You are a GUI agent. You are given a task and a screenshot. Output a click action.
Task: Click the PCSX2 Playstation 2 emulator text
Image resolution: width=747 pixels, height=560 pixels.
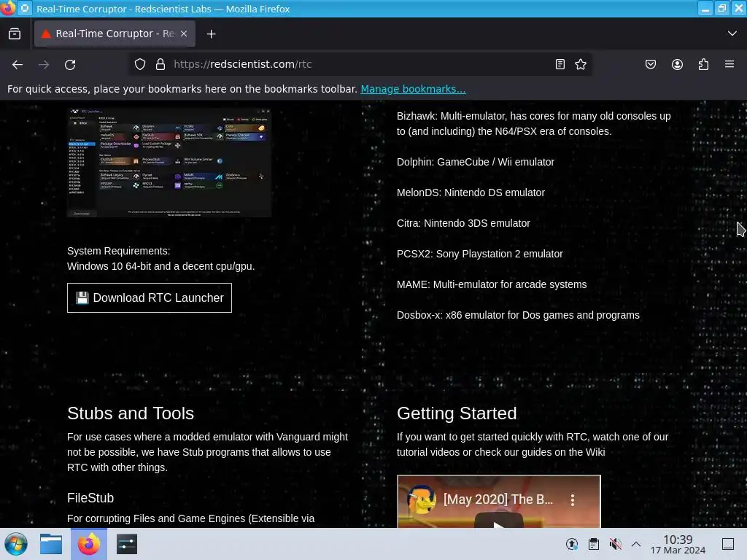pos(480,254)
